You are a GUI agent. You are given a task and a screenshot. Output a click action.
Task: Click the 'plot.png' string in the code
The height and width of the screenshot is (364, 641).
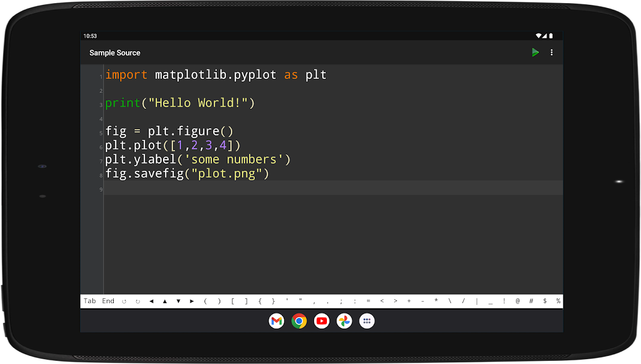(x=230, y=173)
